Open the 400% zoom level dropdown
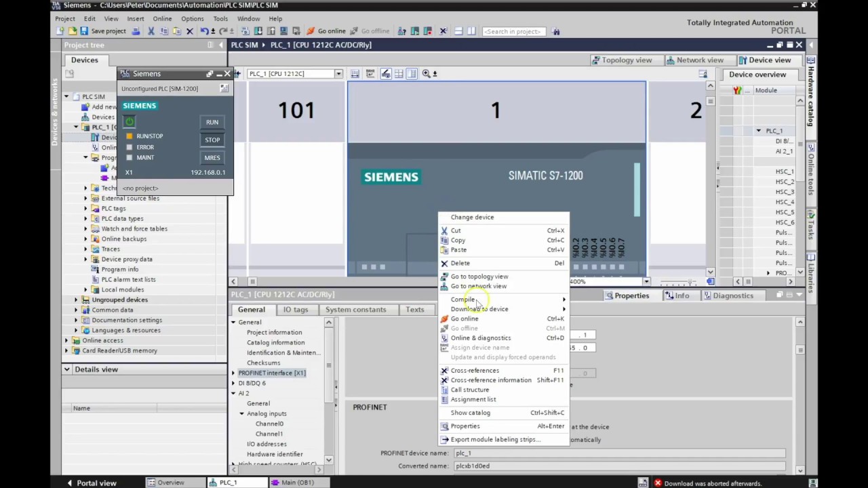Viewport: 868px width, 488px height. click(646, 281)
